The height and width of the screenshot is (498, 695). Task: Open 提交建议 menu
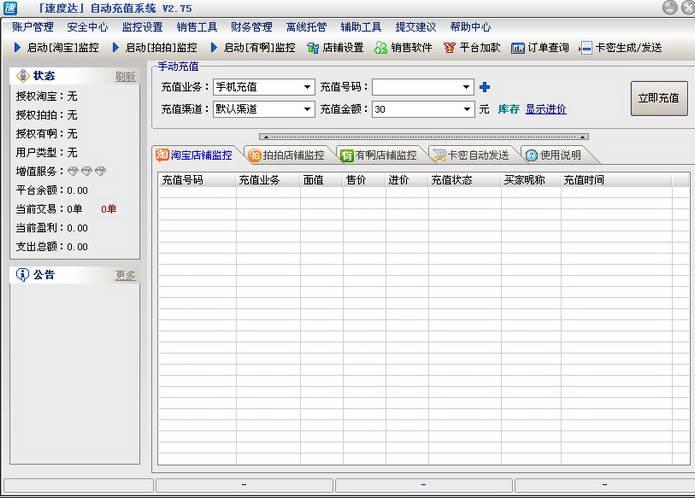(x=416, y=27)
